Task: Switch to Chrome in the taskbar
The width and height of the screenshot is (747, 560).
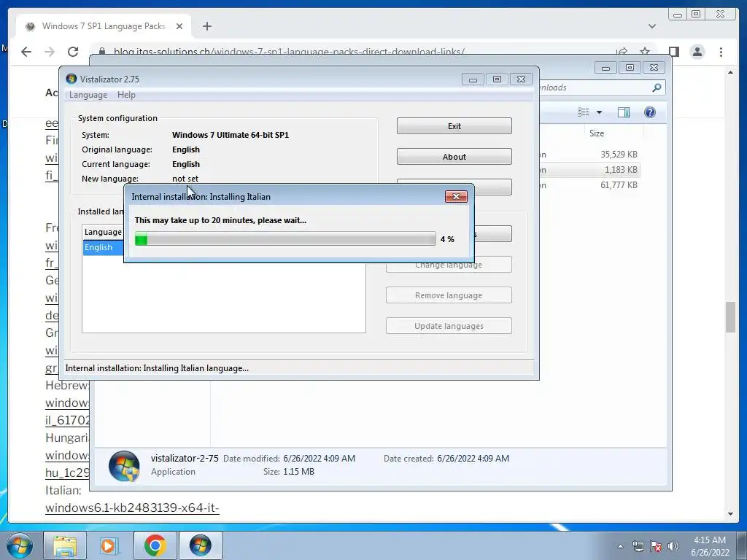Action: click(x=155, y=545)
